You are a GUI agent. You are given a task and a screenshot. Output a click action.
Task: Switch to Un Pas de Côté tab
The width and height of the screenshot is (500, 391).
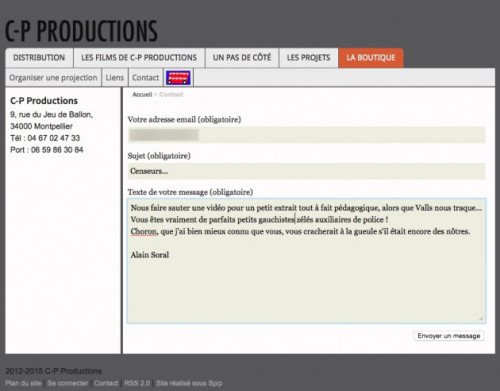click(242, 58)
